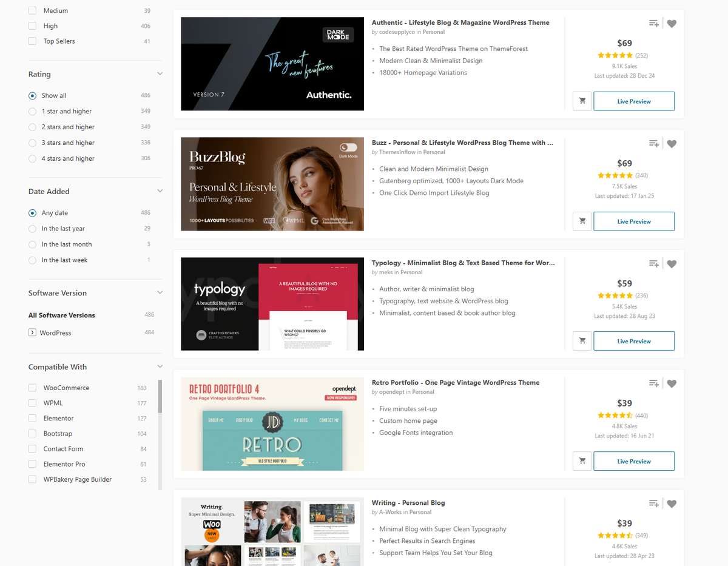Collapse the Software Version section
The image size is (728, 566).
(x=160, y=292)
